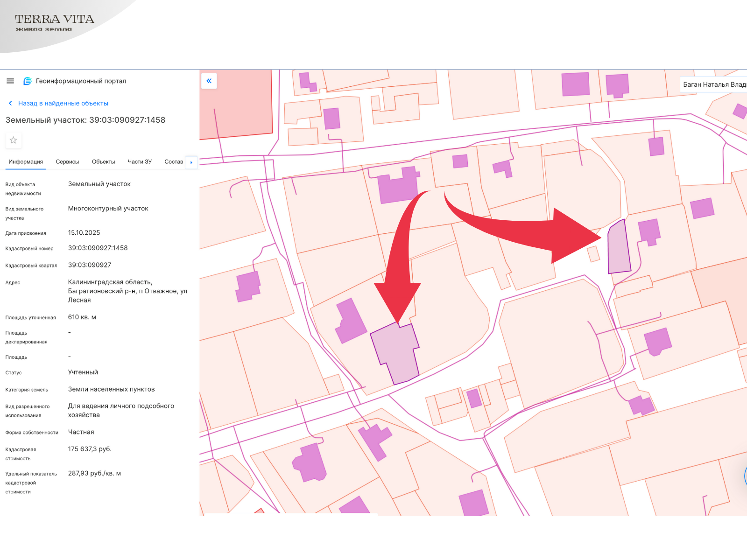Switch to the Информация tab

click(x=26, y=162)
